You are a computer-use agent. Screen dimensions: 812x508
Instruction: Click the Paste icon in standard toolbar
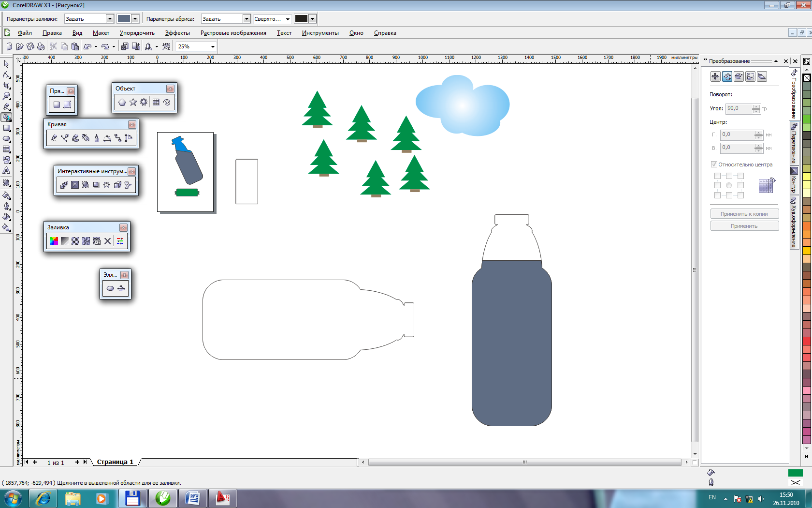pyautogui.click(x=75, y=46)
